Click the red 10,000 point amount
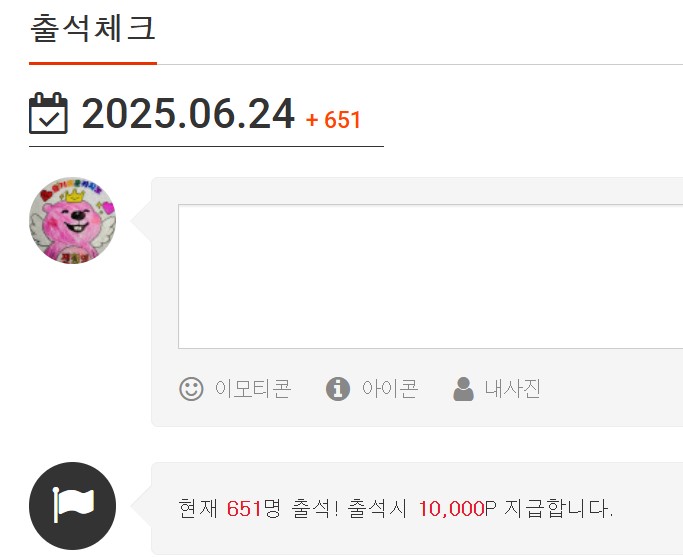The image size is (683, 557). pos(451,509)
